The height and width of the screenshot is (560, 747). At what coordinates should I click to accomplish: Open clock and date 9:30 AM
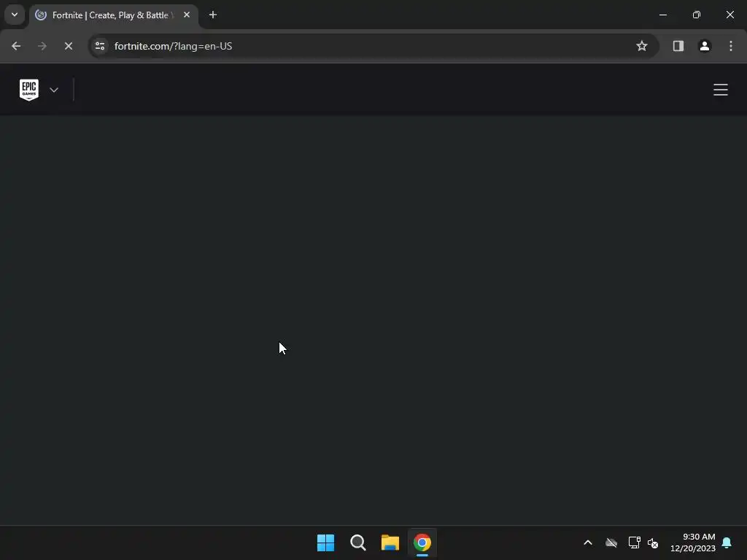click(693, 542)
